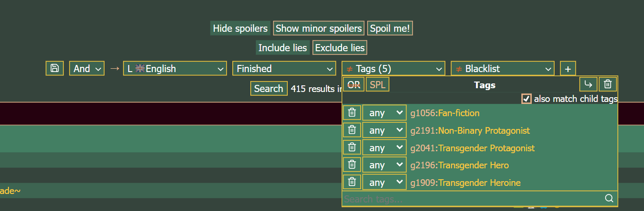The width and height of the screenshot is (644, 211).
Task: Open the And operator dropdown
Action: (x=87, y=68)
